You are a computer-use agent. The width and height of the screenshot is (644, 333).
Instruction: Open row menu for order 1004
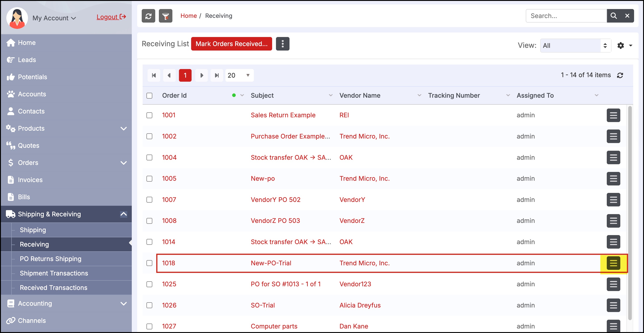point(613,157)
